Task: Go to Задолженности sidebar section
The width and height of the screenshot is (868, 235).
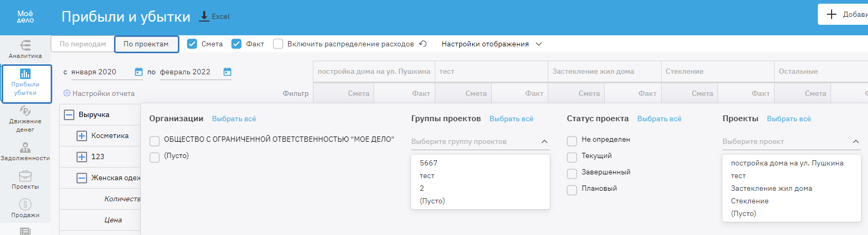Action: 25,151
